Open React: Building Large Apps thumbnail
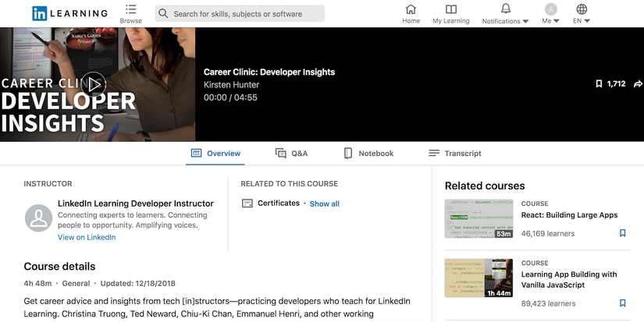 tap(479, 218)
